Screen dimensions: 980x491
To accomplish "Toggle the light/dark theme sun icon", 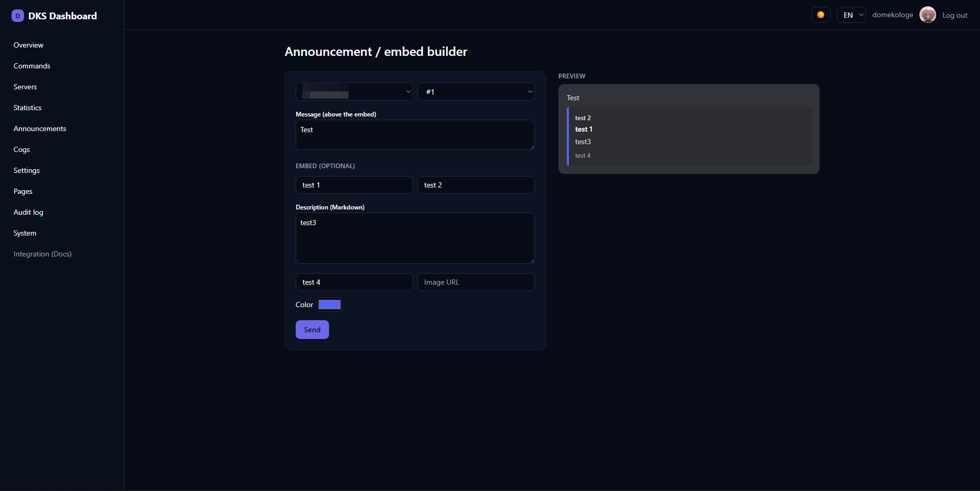I will [x=821, y=15].
